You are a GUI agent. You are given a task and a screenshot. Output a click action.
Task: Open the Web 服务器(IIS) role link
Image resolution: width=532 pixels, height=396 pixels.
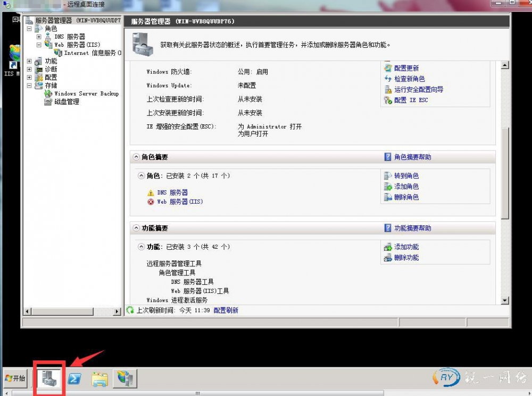click(x=180, y=202)
